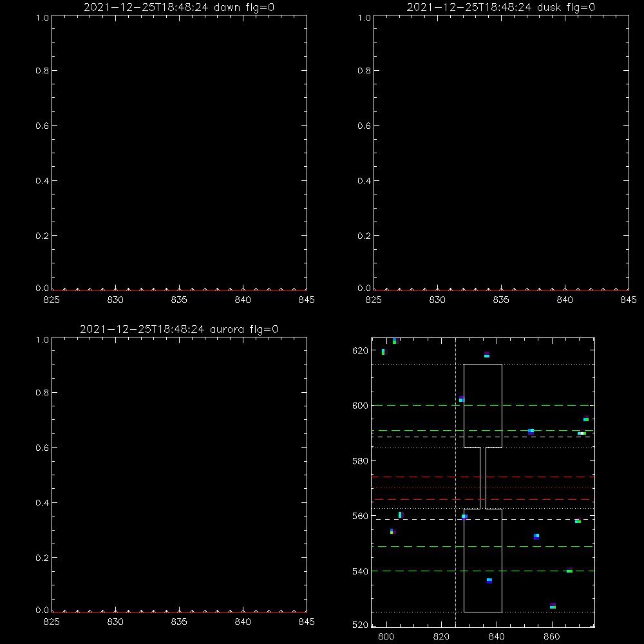Click the green dashed line at value 600

(x=482, y=405)
